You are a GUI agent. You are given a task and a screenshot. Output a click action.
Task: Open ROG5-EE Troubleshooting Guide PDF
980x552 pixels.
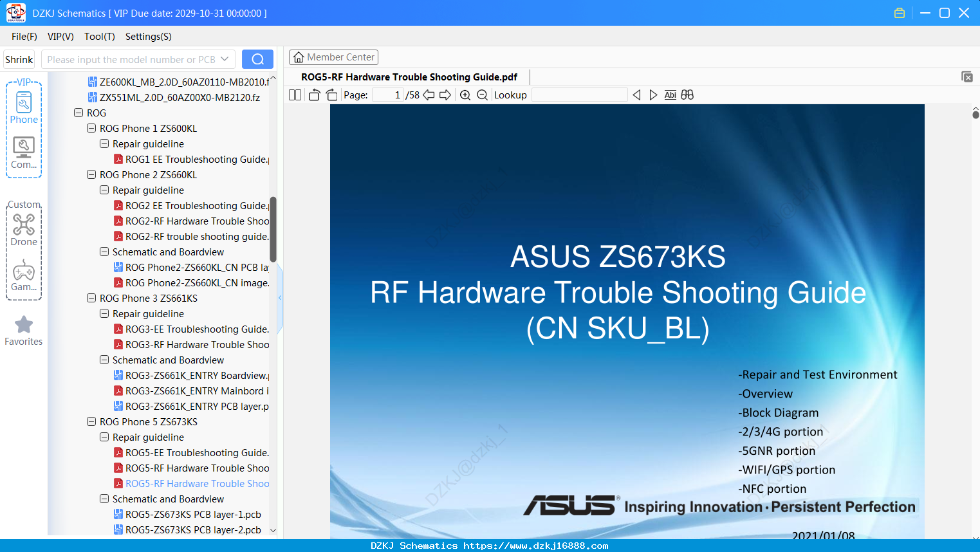[191, 453]
